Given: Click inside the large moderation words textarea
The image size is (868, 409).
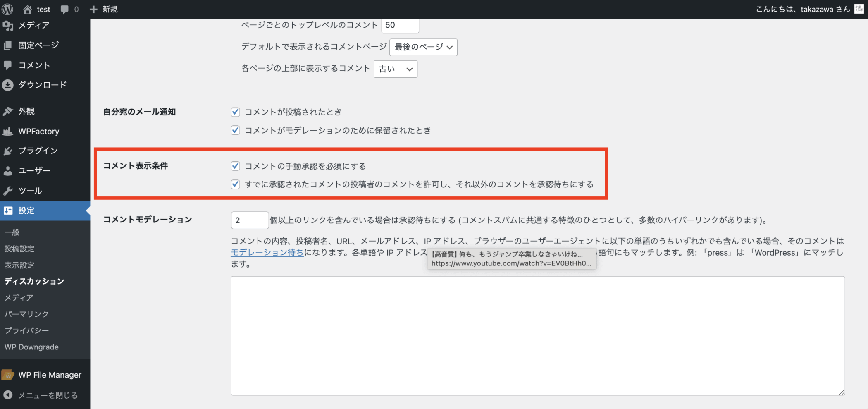Looking at the screenshot, I should pyautogui.click(x=537, y=335).
